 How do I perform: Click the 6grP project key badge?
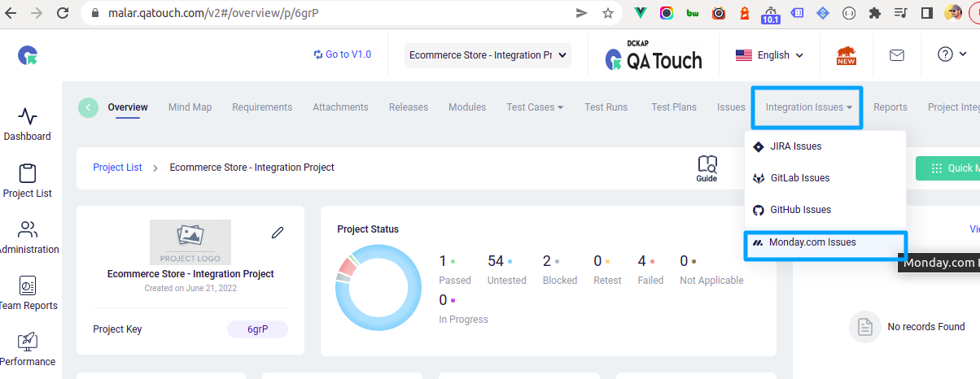click(257, 329)
